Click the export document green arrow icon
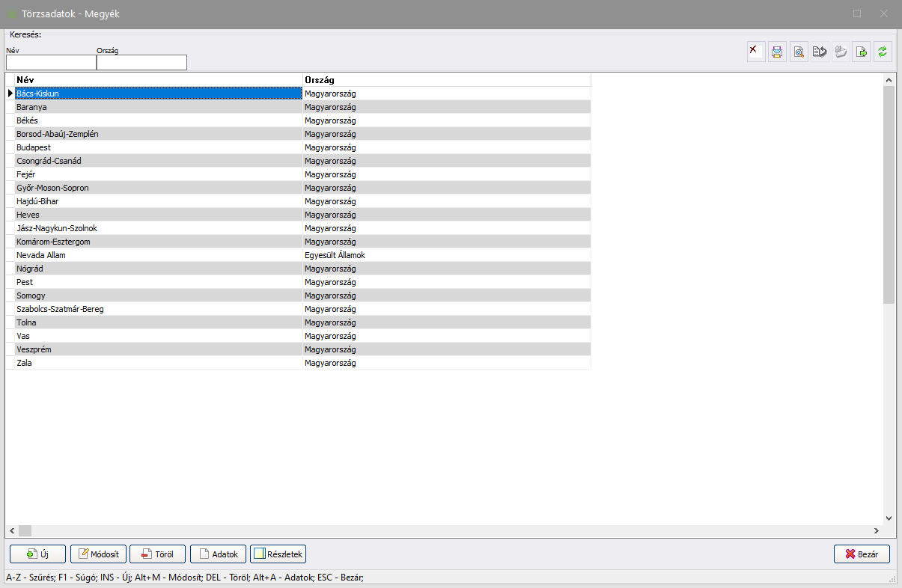 coord(862,52)
